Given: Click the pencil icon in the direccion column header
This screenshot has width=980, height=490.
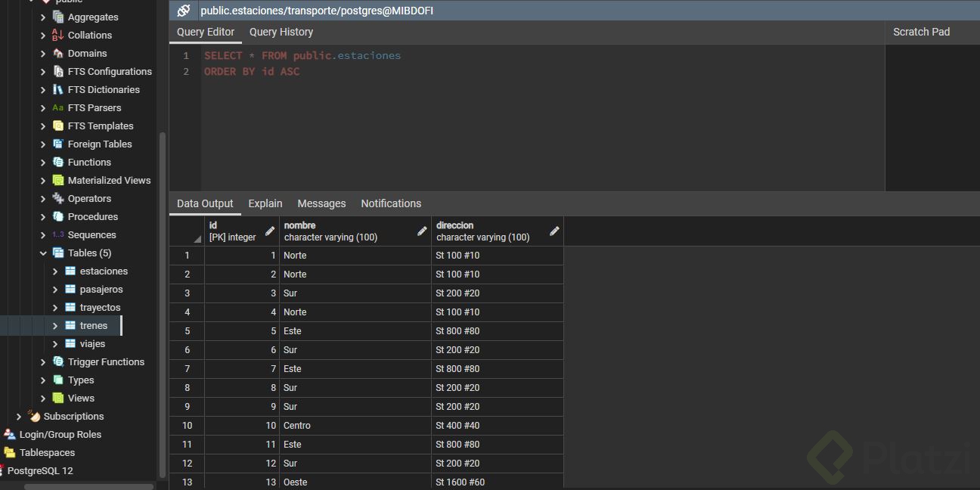Looking at the screenshot, I should point(554,231).
